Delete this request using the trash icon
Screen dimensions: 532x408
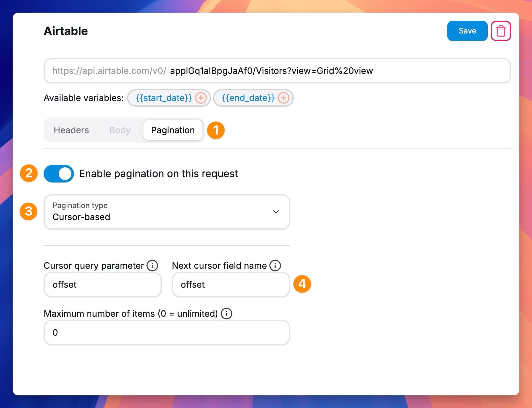point(501,31)
